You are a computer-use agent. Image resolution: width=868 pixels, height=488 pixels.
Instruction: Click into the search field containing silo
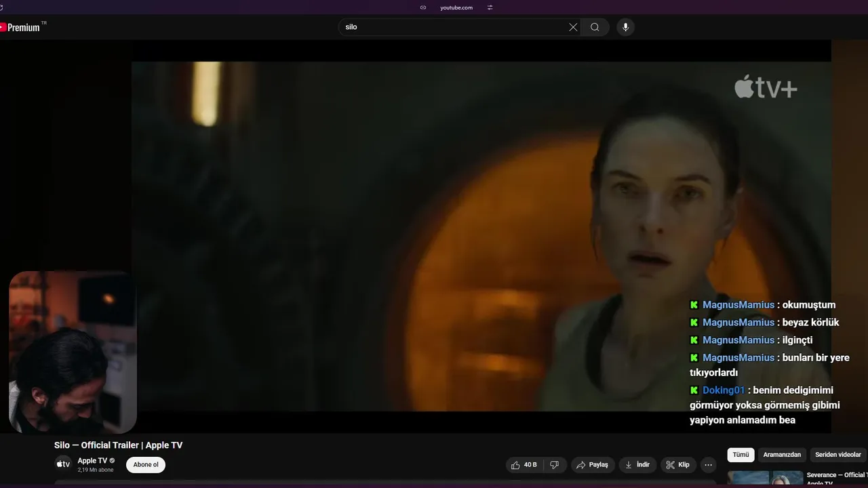coord(454,27)
